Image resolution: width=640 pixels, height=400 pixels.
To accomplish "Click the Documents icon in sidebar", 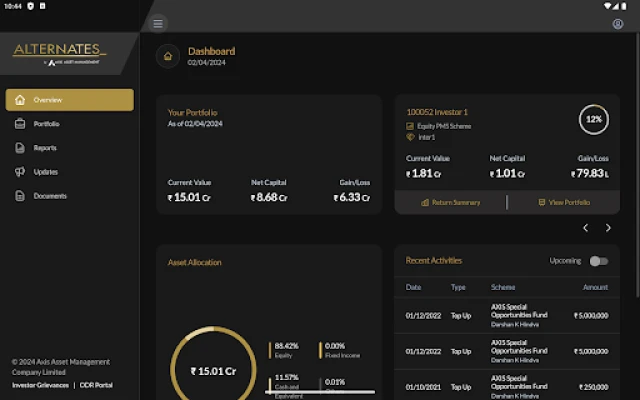I will (21, 196).
